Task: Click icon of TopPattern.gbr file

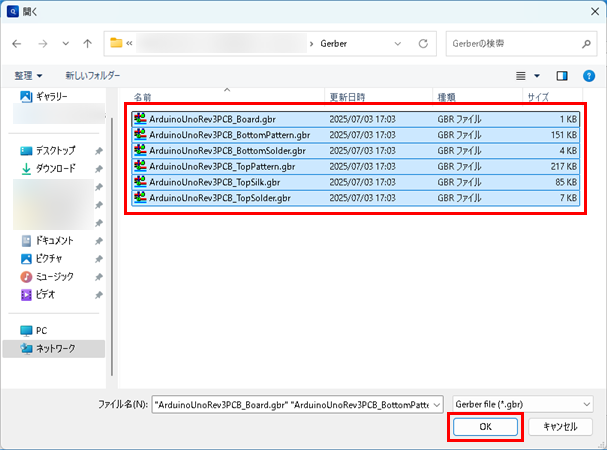Action: (x=140, y=166)
